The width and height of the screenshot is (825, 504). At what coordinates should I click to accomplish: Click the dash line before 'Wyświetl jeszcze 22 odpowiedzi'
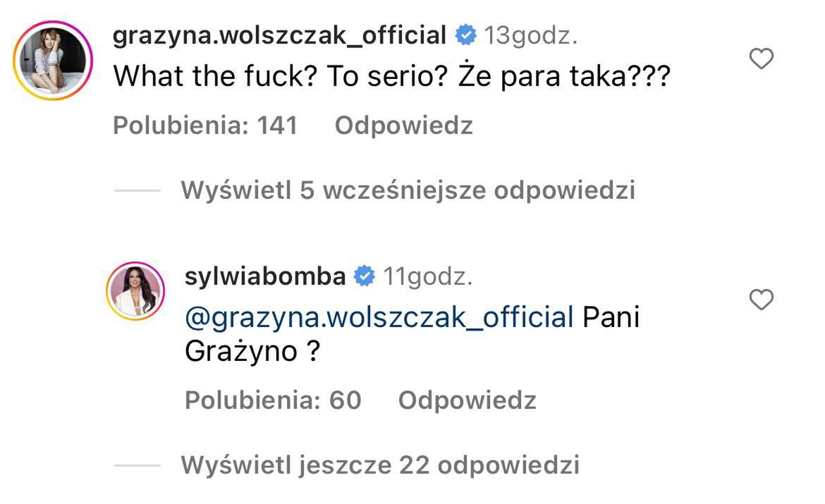[x=137, y=465]
